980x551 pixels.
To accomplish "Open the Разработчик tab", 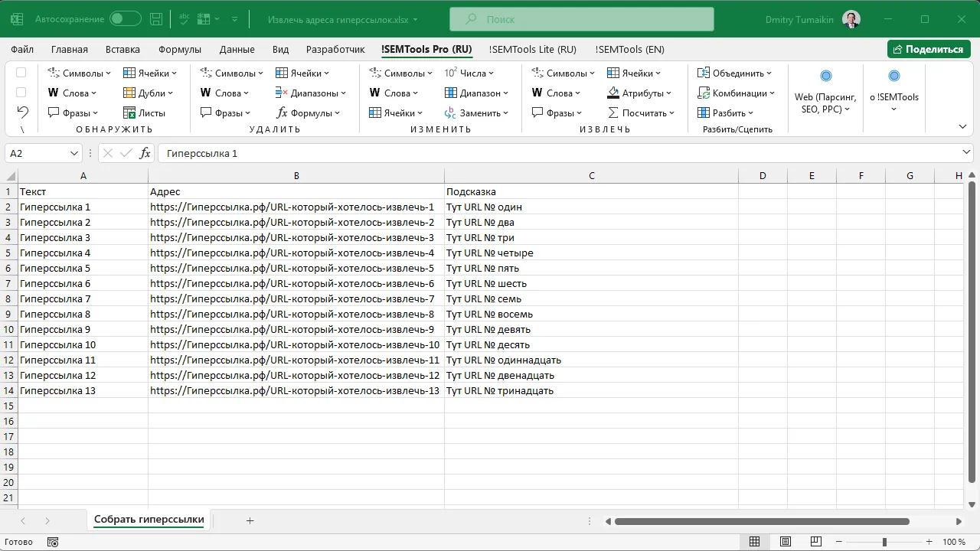I will click(x=335, y=50).
